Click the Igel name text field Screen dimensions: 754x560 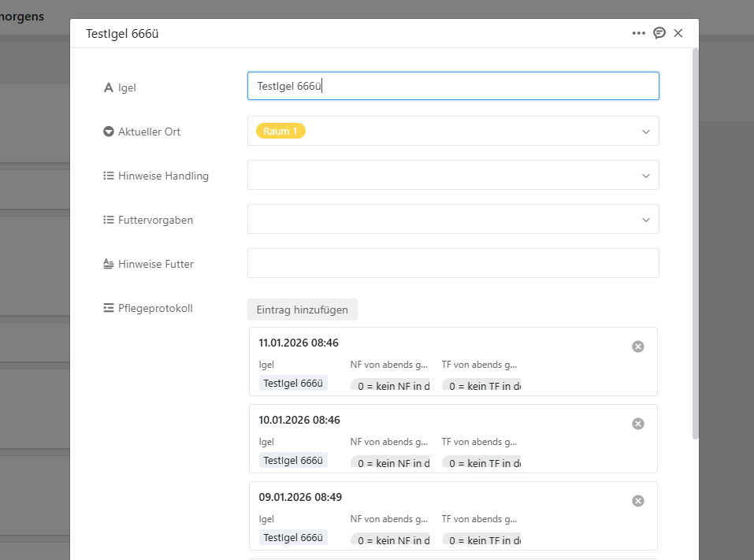pos(453,87)
